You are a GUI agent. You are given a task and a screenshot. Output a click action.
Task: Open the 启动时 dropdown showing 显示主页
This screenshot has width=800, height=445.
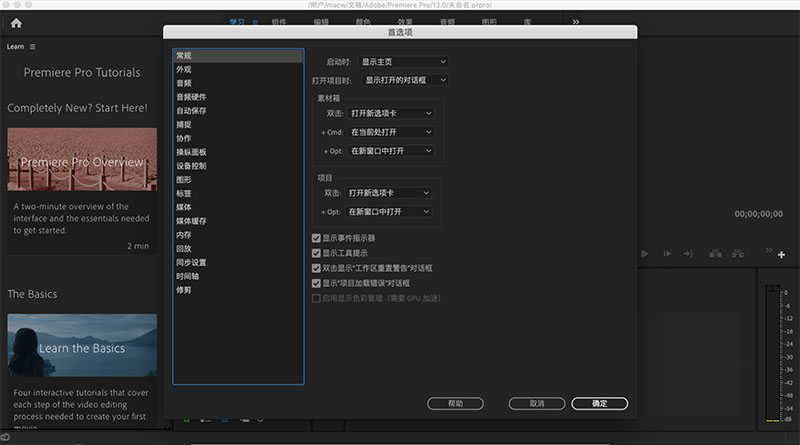click(403, 62)
